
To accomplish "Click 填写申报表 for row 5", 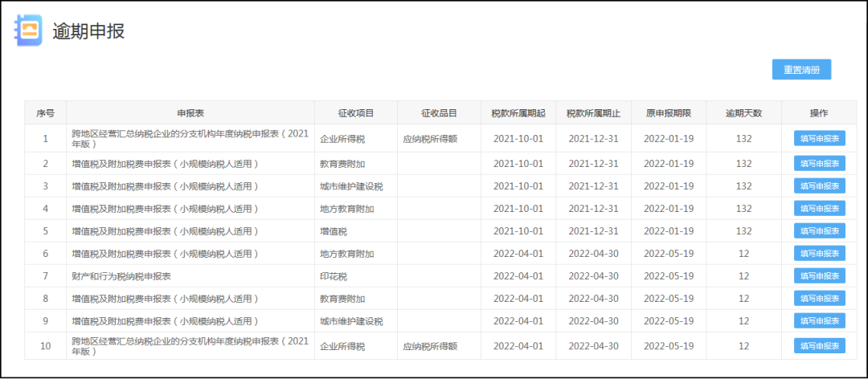I will point(819,230).
